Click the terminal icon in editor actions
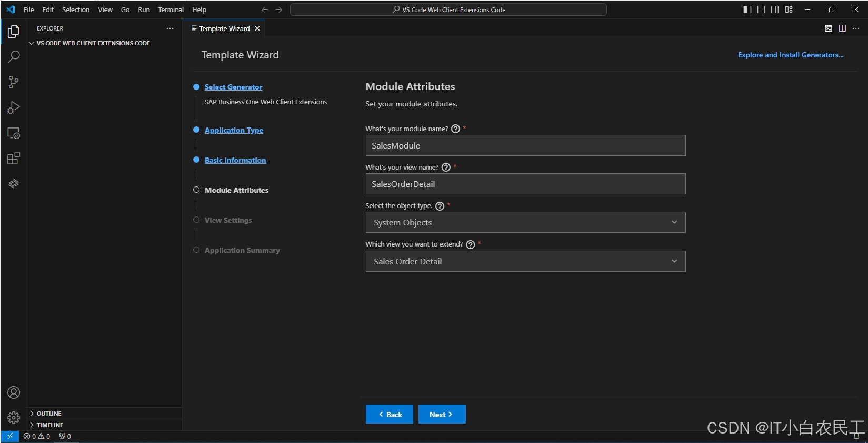Image resolution: width=868 pixels, height=443 pixels. pos(829,28)
